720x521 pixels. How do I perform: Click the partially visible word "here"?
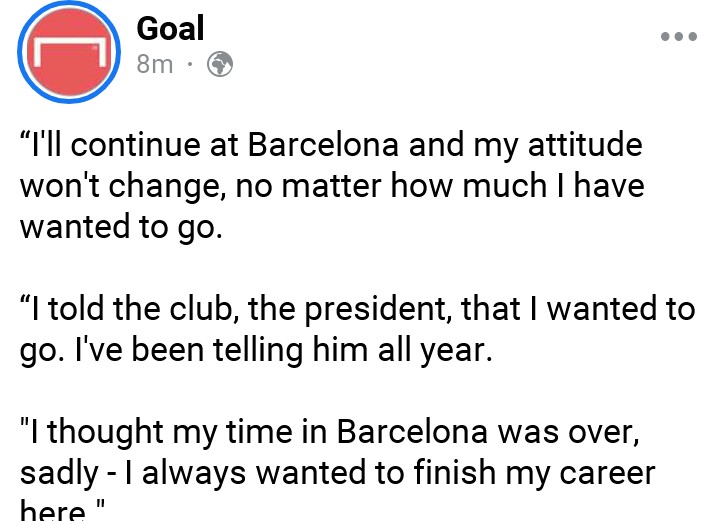point(52,510)
